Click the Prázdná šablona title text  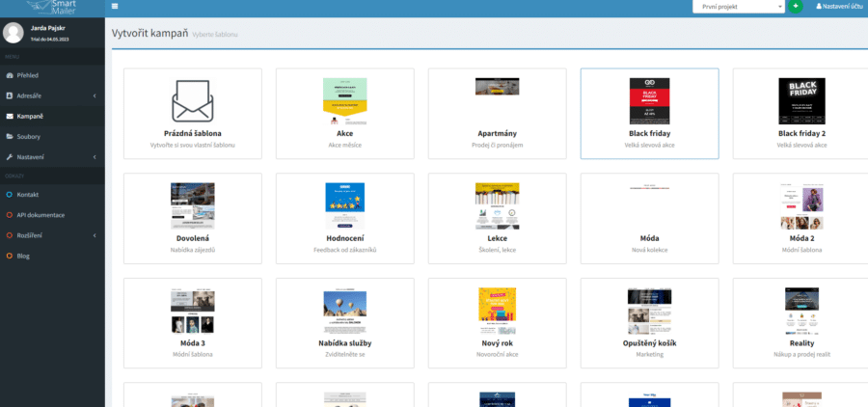coord(193,134)
